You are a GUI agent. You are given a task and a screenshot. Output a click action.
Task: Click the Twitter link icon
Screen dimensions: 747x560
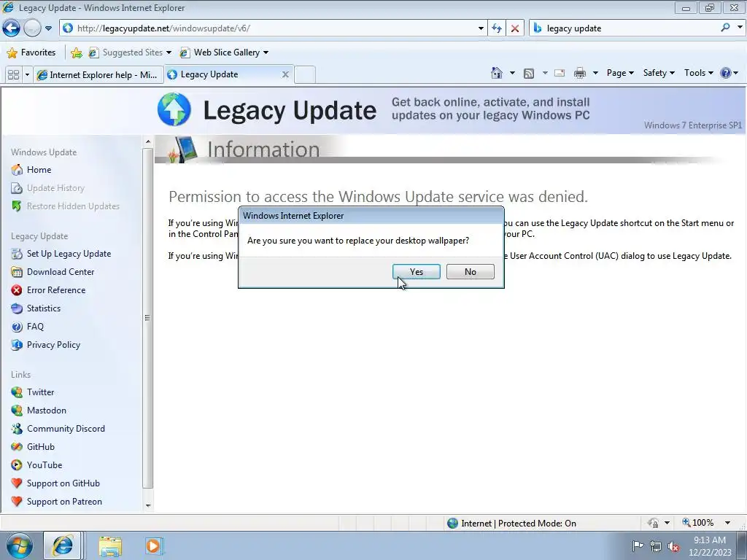click(x=17, y=392)
